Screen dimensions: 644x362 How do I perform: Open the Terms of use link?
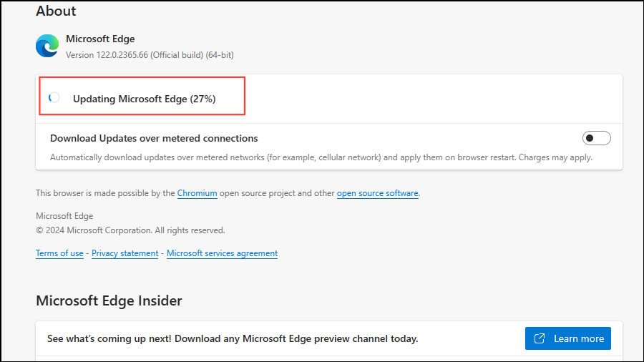(x=59, y=253)
